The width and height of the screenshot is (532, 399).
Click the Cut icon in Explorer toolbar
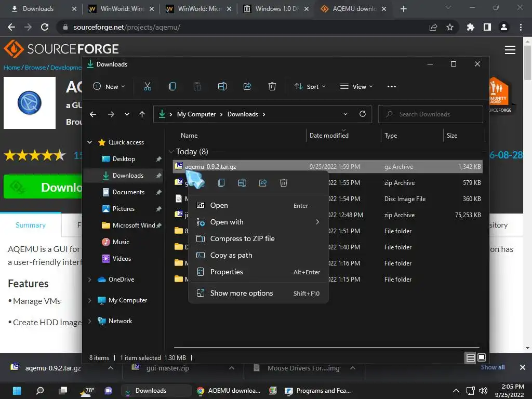click(x=147, y=87)
